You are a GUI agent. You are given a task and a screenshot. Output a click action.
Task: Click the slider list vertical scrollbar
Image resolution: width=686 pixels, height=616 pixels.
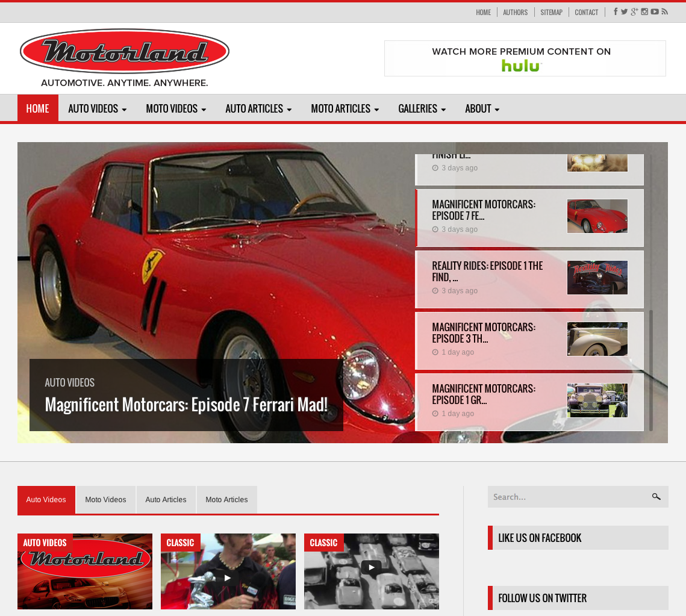tap(651, 370)
